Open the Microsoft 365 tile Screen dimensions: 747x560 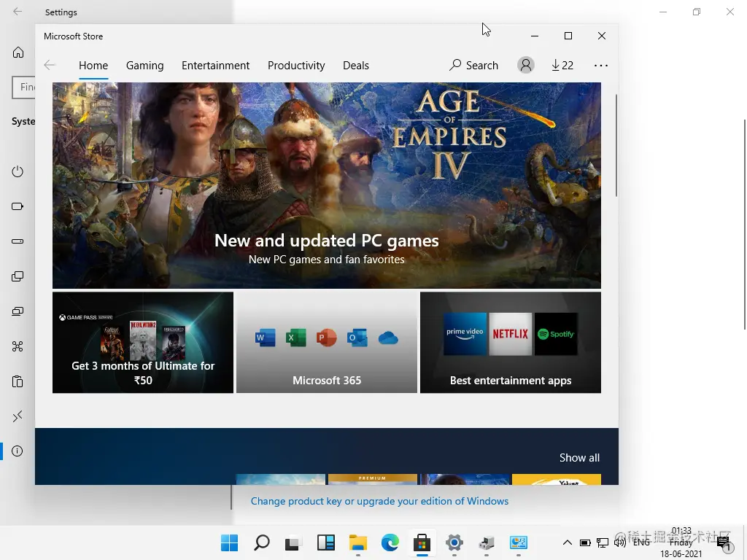pyautogui.click(x=327, y=343)
